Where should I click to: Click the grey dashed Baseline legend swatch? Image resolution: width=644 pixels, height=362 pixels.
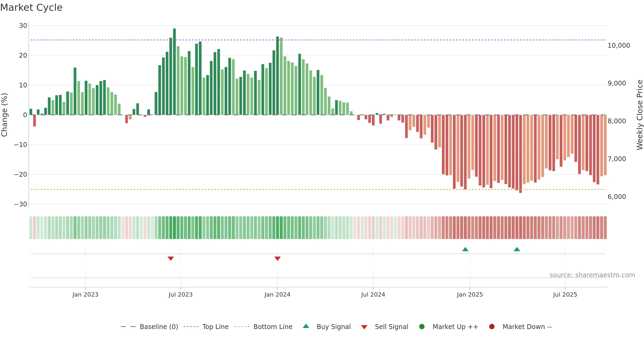128,327
